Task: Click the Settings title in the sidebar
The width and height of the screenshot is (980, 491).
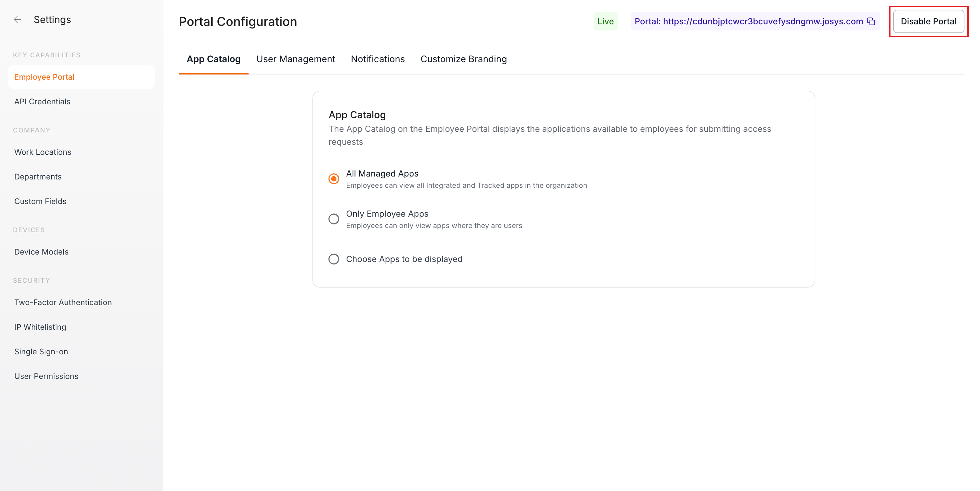Action: pyautogui.click(x=53, y=20)
